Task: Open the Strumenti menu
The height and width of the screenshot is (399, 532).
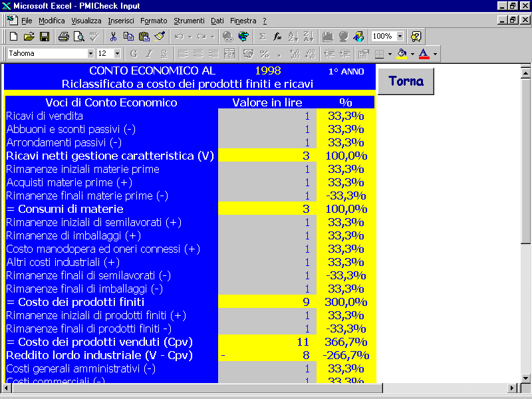Action: [189, 21]
